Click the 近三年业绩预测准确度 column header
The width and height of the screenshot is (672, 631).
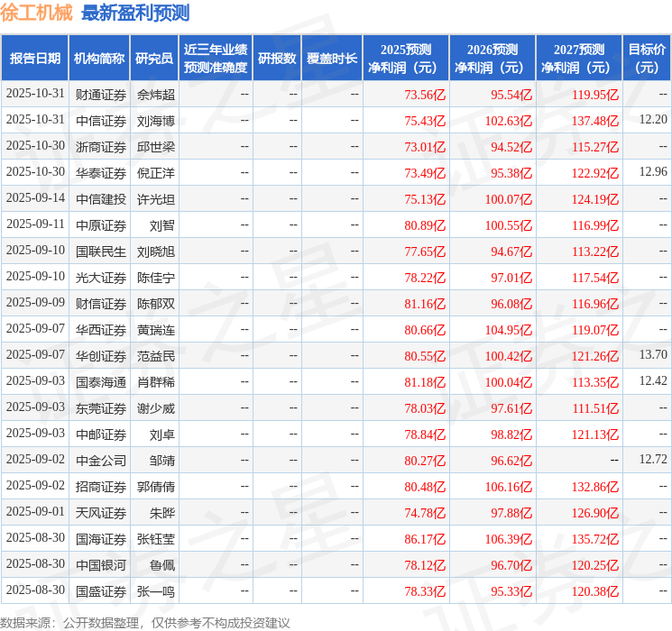tap(215, 59)
